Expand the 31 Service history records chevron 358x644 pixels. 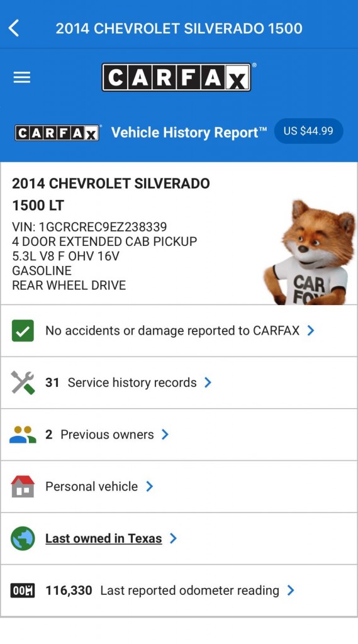pyautogui.click(x=208, y=382)
